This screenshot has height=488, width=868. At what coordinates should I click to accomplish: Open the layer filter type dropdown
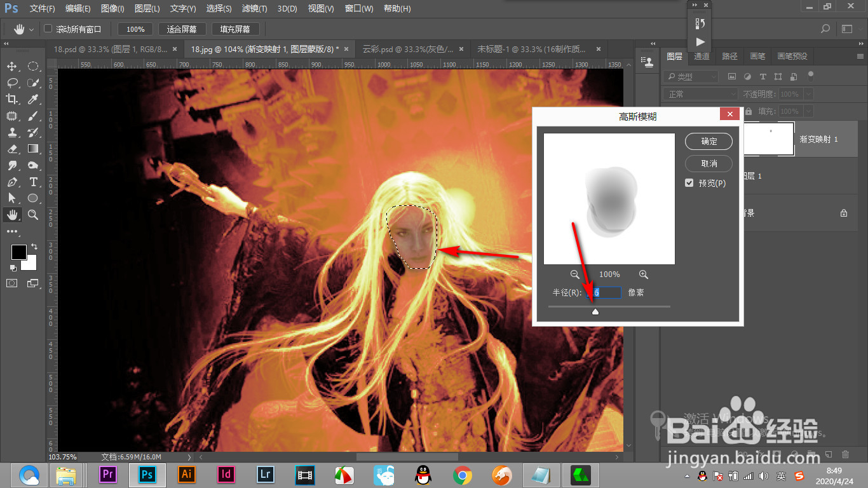691,76
